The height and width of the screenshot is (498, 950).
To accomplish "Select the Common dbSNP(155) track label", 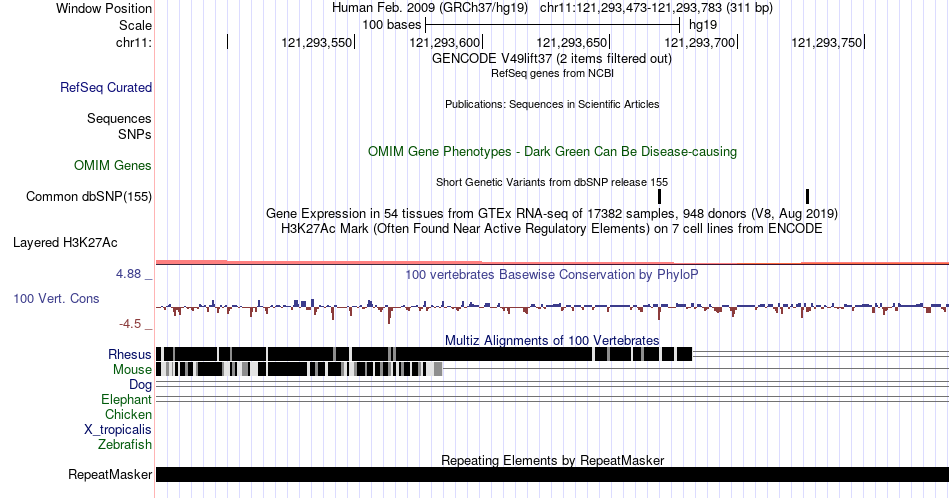I will pyautogui.click(x=88, y=196).
